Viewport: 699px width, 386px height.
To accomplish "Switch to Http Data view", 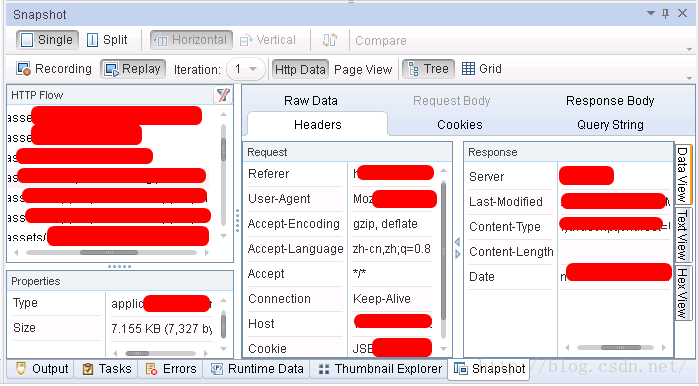I will 300,70.
